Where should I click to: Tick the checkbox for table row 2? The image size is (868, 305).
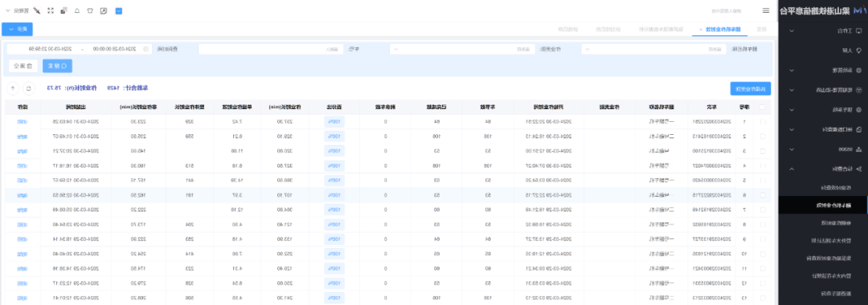tap(763, 136)
